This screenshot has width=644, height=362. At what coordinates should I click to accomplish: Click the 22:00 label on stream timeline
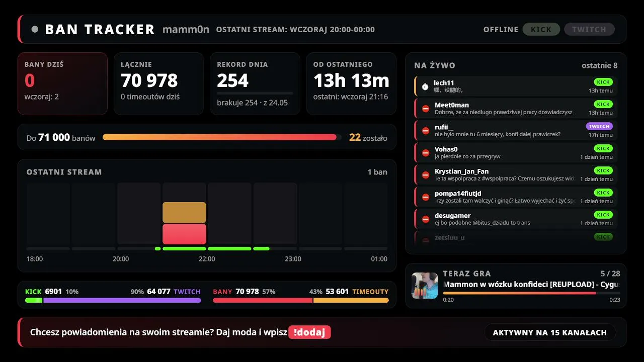point(207,259)
